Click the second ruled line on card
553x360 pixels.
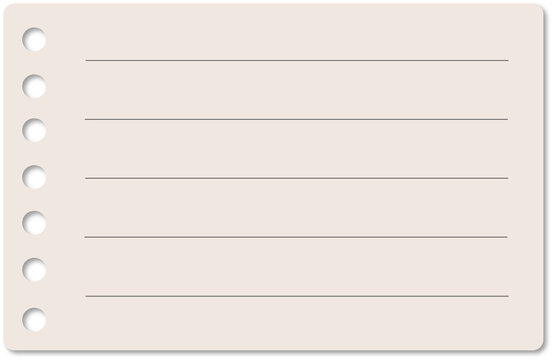tap(296, 119)
